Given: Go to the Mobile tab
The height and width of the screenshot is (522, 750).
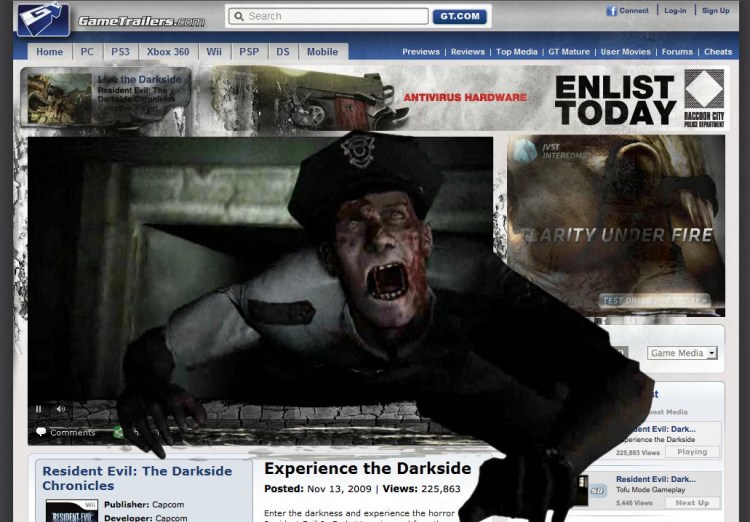Looking at the screenshot, I should (x=322, y=52).
